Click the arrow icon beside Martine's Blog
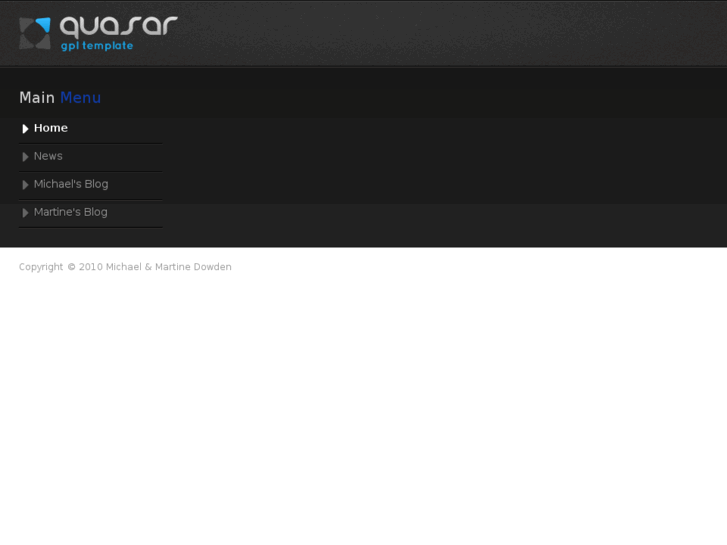This screenshot has width=727, height=545. tap(26, 212)
